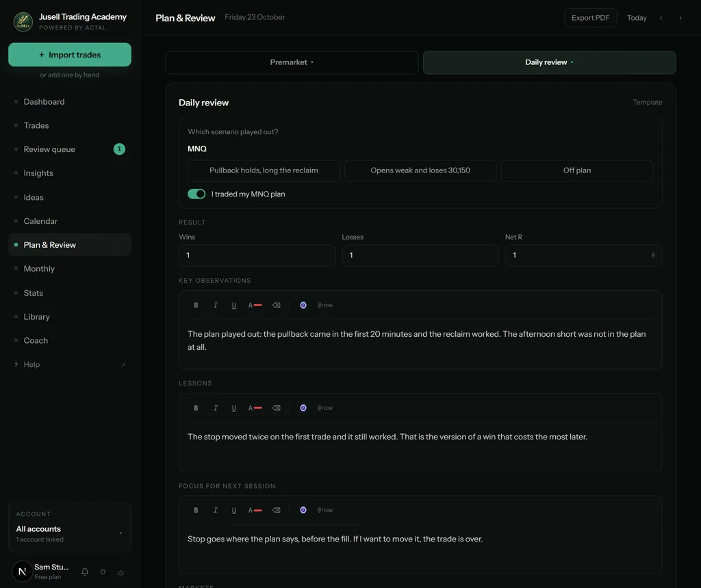The width and height of the screenshot is (701, 588).
Task: Switch to the Daily review tab
Action: point(549,62)
